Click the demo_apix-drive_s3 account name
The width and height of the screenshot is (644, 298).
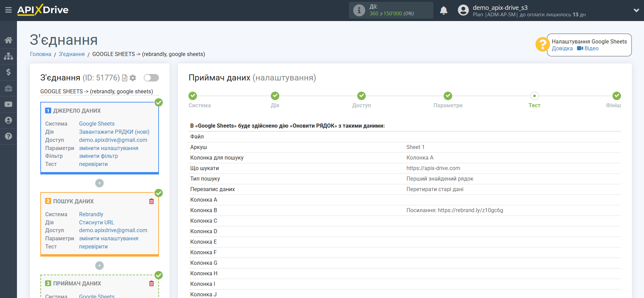coord(500,7)
